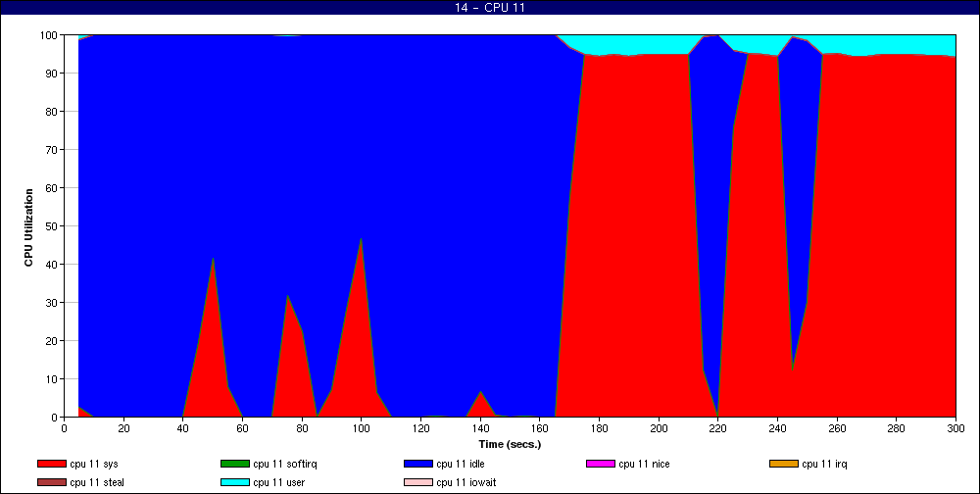
Task: Click the sys peak at 50 seconds
Action: (213, 260)
